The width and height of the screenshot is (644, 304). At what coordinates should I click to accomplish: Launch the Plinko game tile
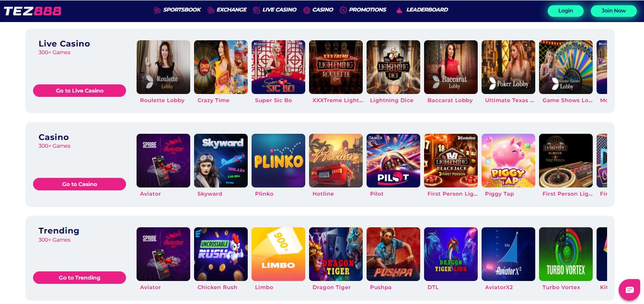[x=278, y=161]
